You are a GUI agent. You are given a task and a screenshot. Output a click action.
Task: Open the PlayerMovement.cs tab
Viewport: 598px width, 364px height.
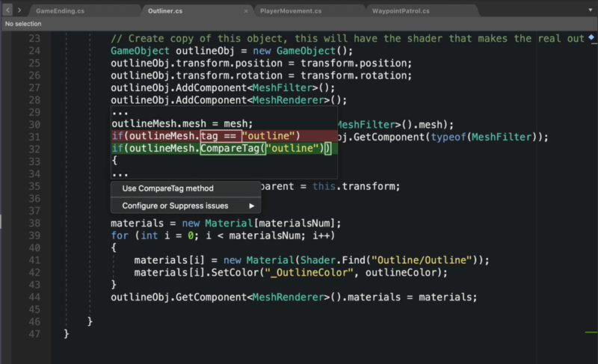[x=291, y=11]
